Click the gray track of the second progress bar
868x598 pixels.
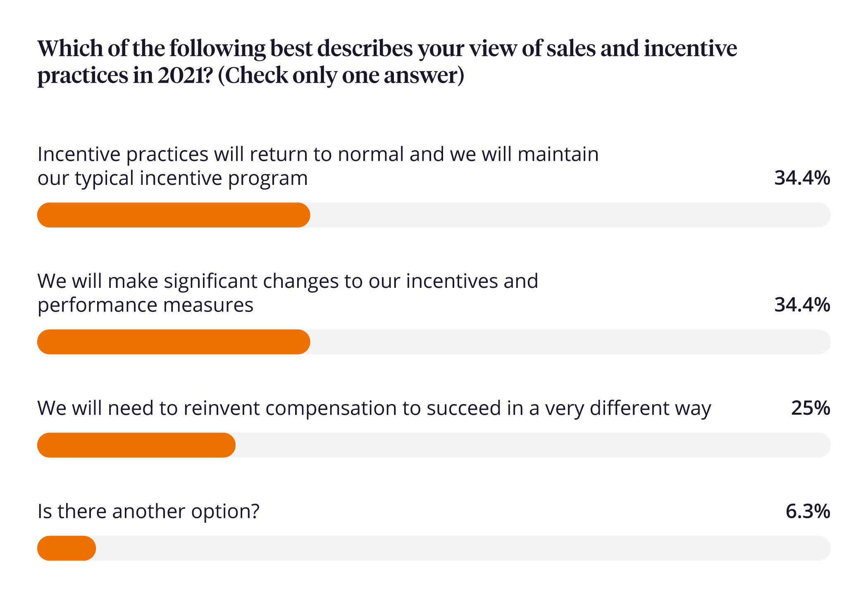coord(570,342)
